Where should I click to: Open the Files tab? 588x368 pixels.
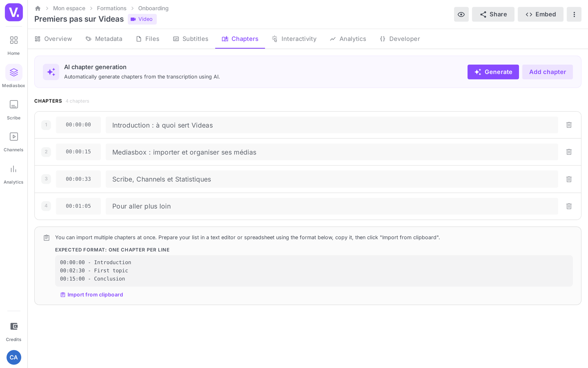point(148,39)
